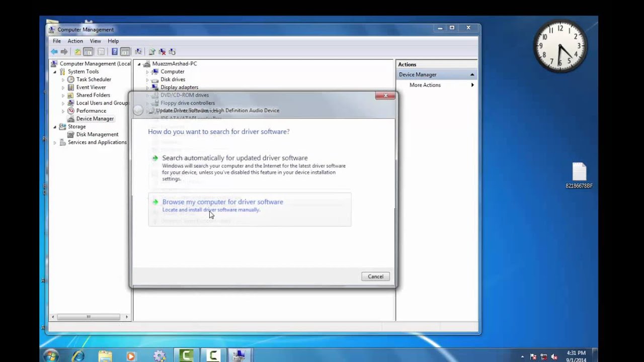This screenshot has height=362, width=644.
Task: Close the Update Driver Software dialog
Action: coord(385,96)
